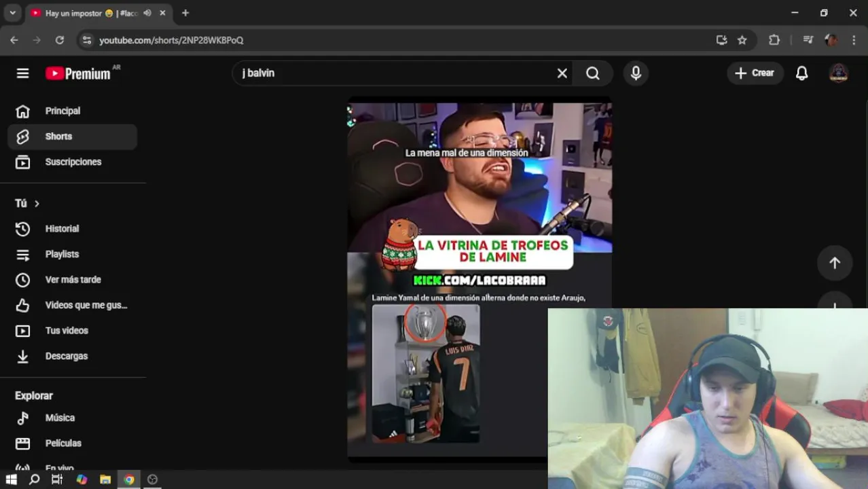Mute the tab via speaker icon

click(147, 13)
